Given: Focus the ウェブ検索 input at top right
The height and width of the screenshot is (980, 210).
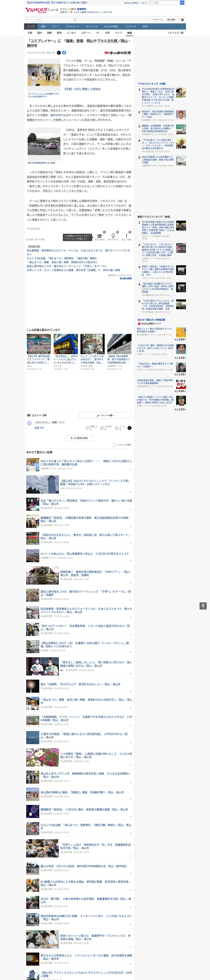Looking at the screenshot, I should pyautogui.click(x=164, y=3).
